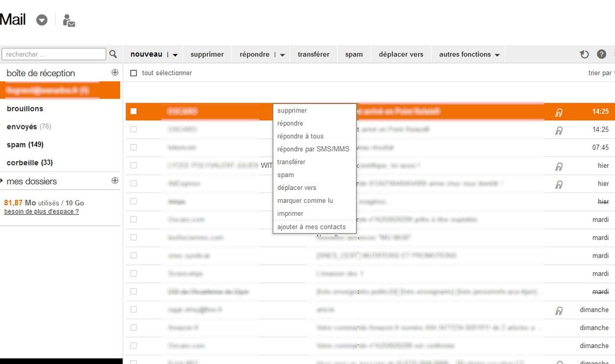Click attachment icon on WIT email row

(x=559, y=167)
